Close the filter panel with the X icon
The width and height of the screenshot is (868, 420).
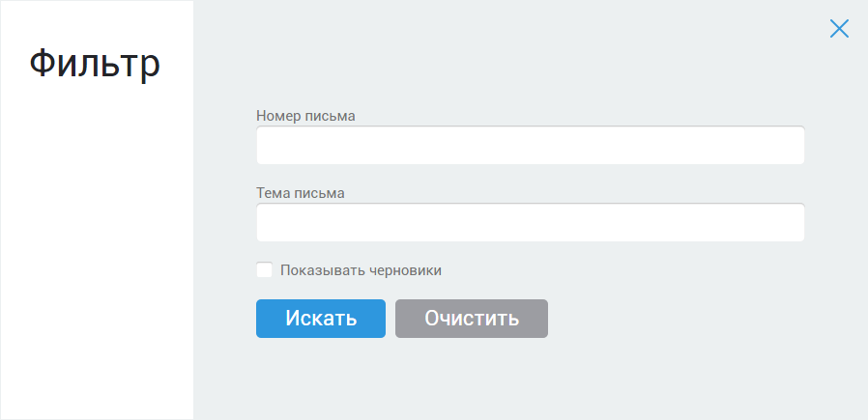[x=839, y=29]
